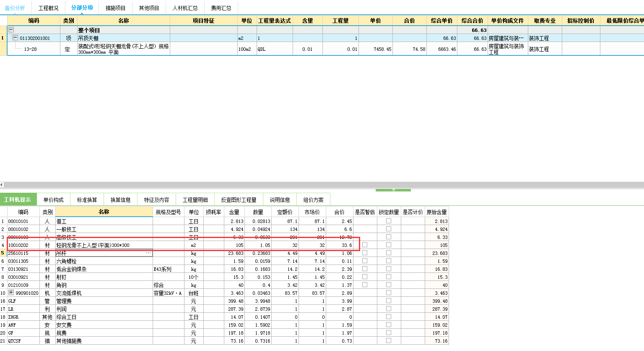This screenshot has width=644, height=351.
Task: Switch to the 单价构成 tab
Action: coord(53,199)
